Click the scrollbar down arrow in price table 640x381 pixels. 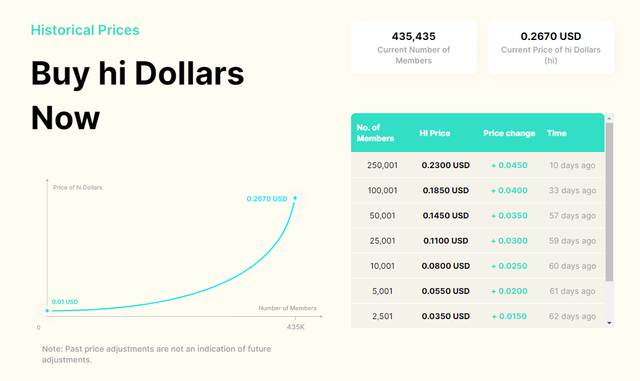pos(609,323)
